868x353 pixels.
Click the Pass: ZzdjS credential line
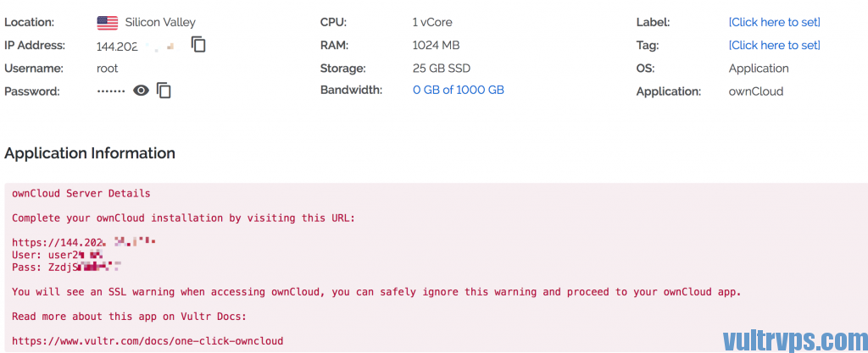click(66, 267)
